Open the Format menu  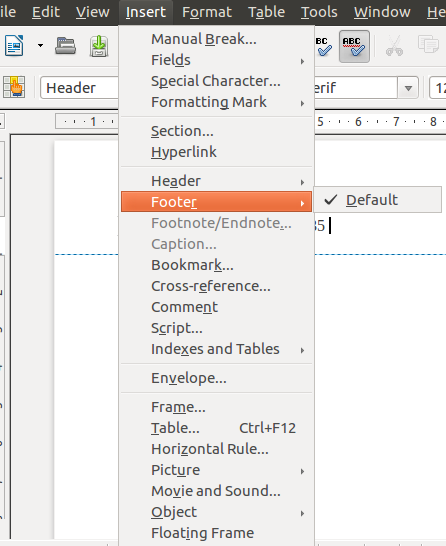click(207, 13)
